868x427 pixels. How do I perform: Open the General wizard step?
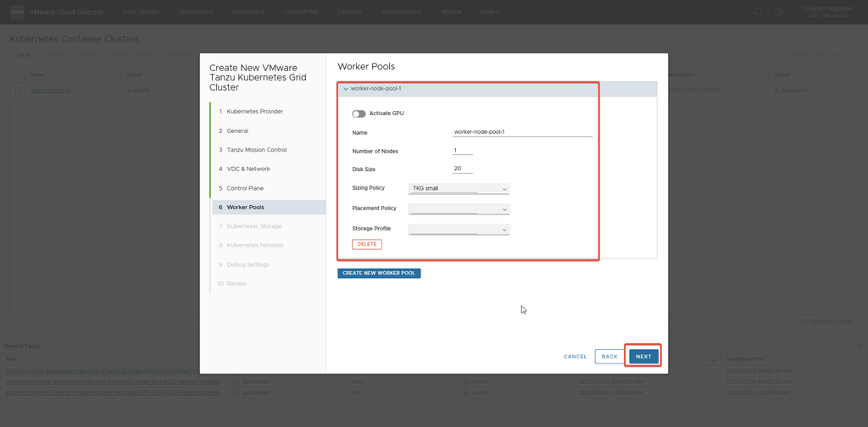pos(237,130)
